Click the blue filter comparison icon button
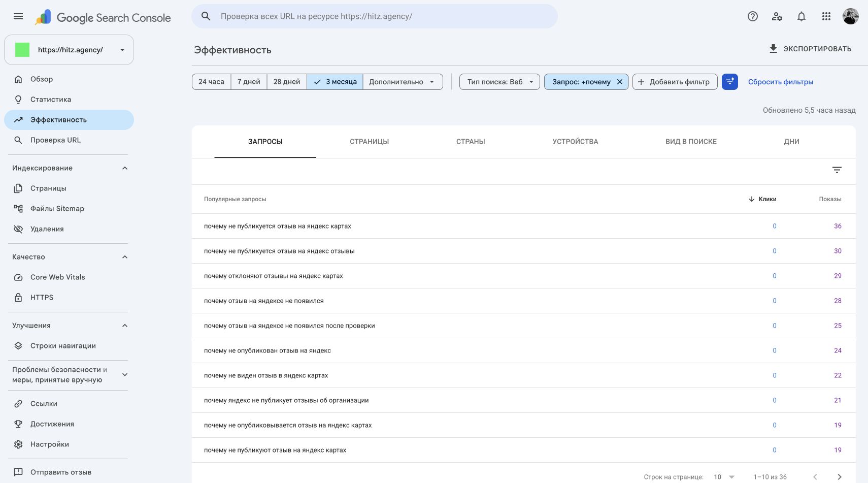 730,82
